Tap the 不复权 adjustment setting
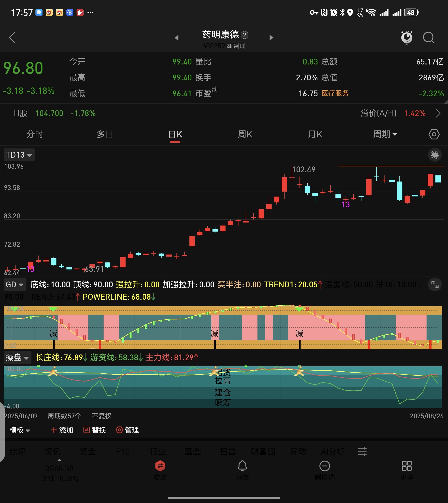This screenshot has width=448, height=503. point(102,416)
